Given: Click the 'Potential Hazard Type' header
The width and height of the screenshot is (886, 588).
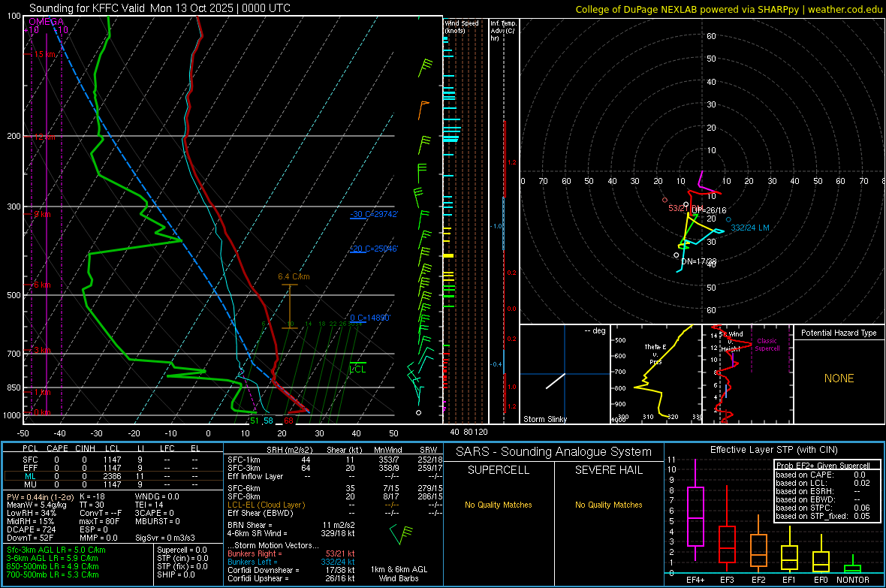Looking at the screenshot, I should (839, 333).
